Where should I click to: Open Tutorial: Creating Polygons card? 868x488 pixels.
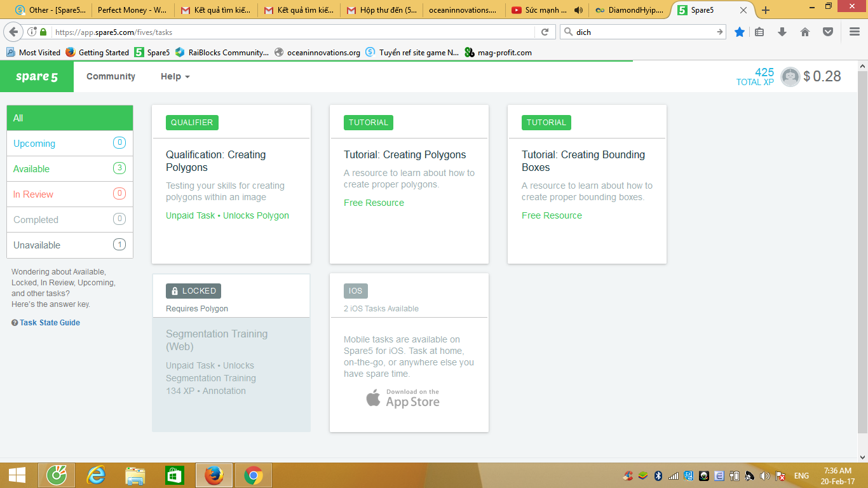tap(409, 184)
